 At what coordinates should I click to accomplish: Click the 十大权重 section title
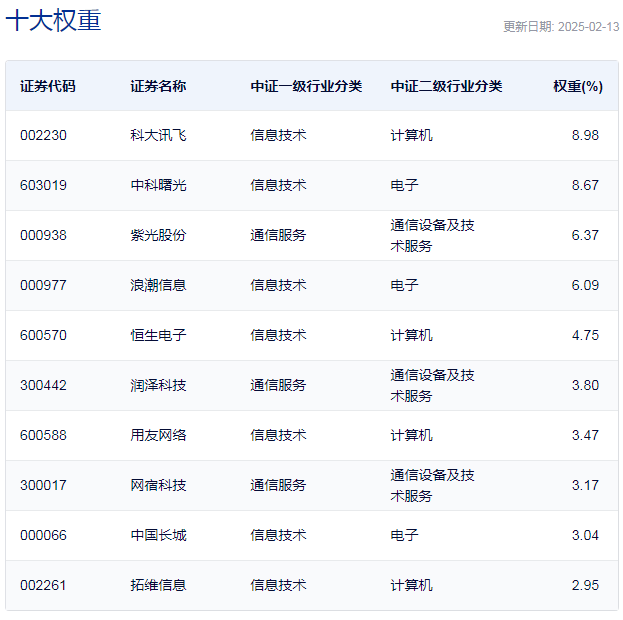[54, 21]
